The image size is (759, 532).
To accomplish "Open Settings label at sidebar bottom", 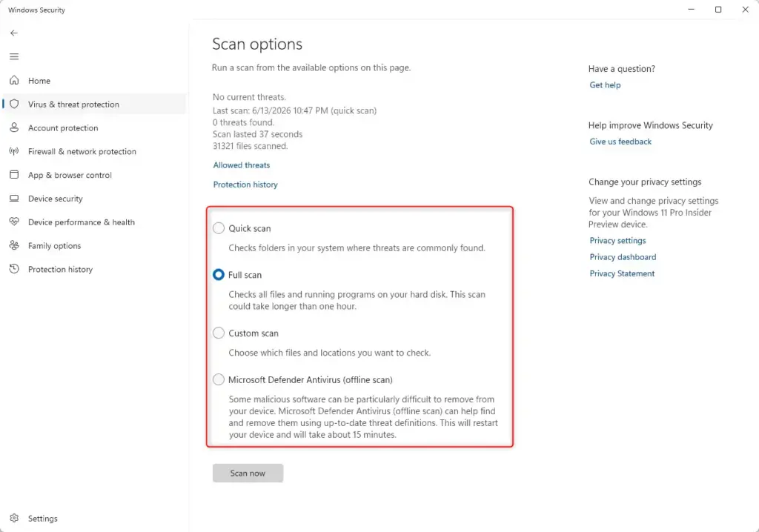I will coord(42,519).
